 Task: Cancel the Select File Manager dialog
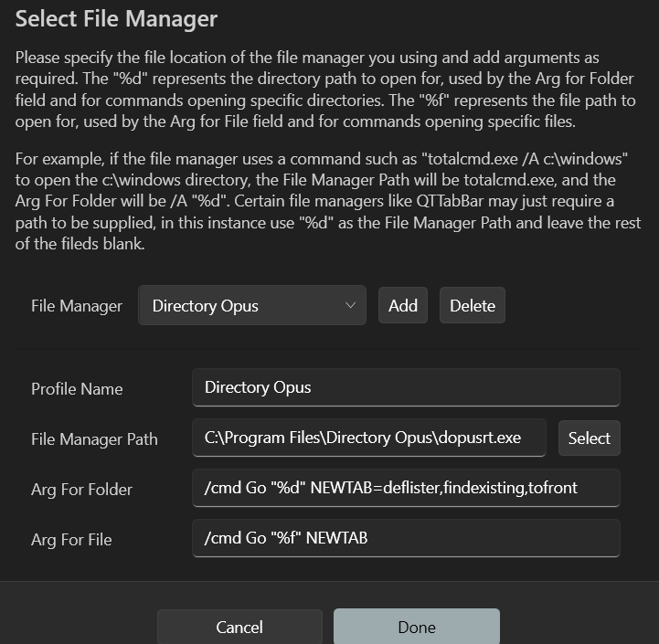[239, 628]
